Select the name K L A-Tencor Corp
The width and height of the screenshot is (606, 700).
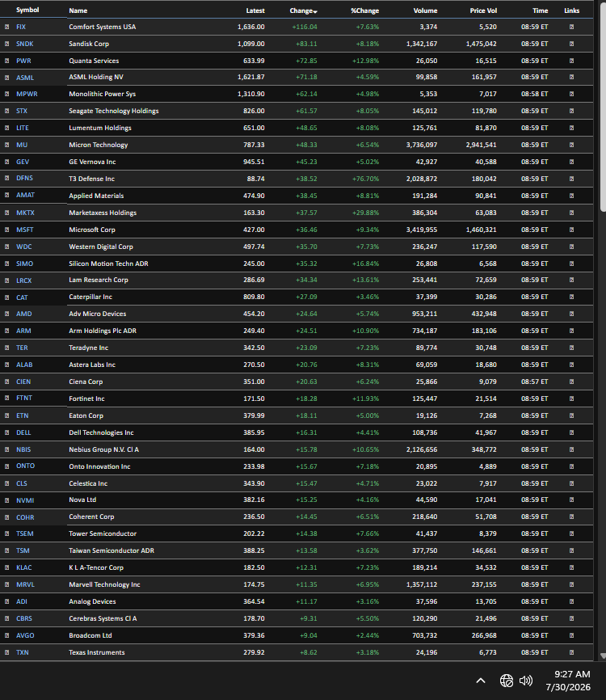coord(96,568)
